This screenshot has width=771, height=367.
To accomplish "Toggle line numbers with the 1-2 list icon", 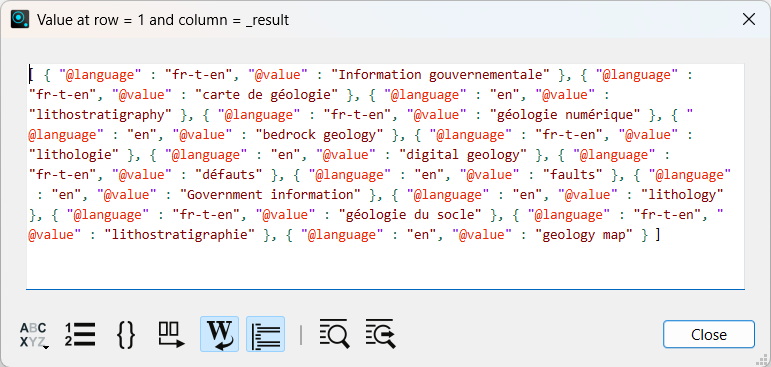I will pos(80,335).
